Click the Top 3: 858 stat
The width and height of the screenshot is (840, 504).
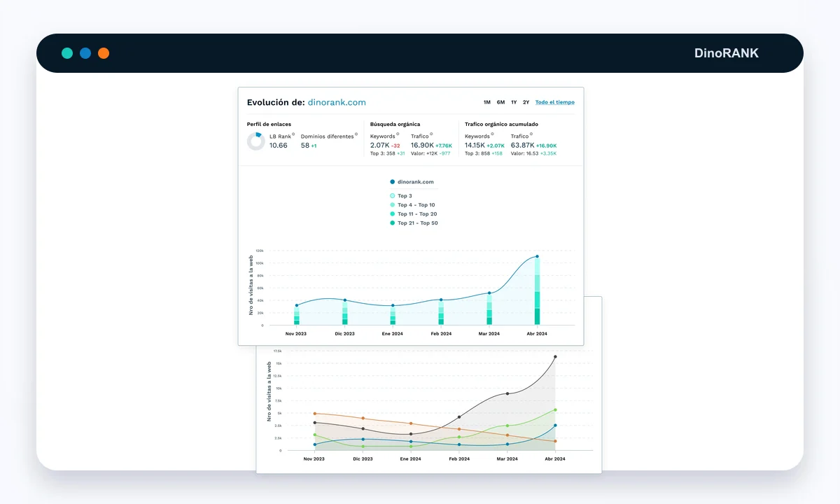[477, 153]
